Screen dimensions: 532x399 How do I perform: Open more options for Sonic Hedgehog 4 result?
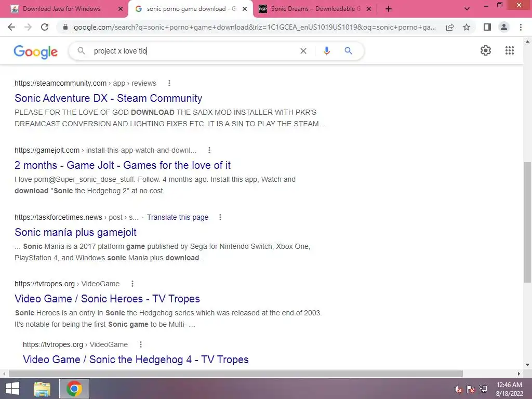click(x=141, y=345)
